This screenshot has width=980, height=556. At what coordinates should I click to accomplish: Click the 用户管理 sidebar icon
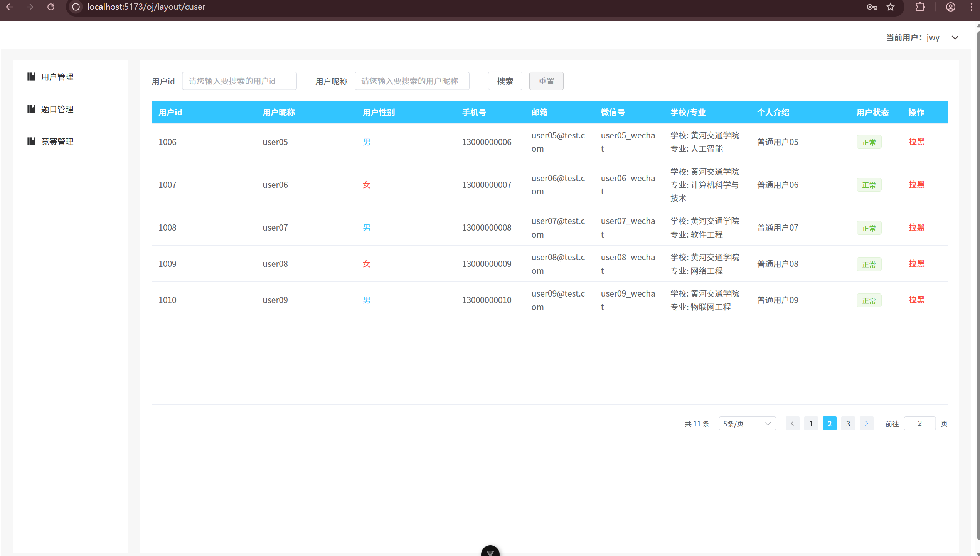[31, 77]
